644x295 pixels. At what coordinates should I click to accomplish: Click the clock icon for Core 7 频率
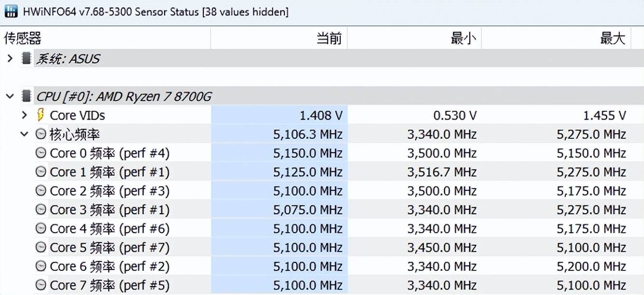(x=41, y=285)
